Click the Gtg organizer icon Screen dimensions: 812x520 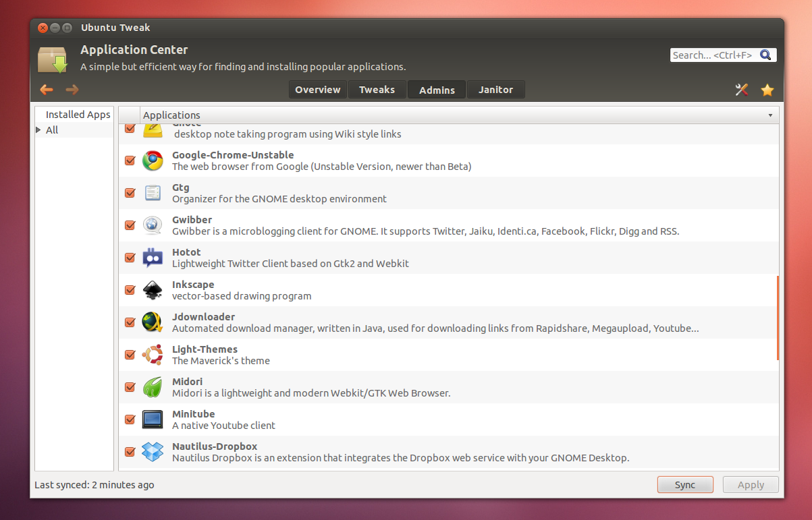tap(153, 193)
